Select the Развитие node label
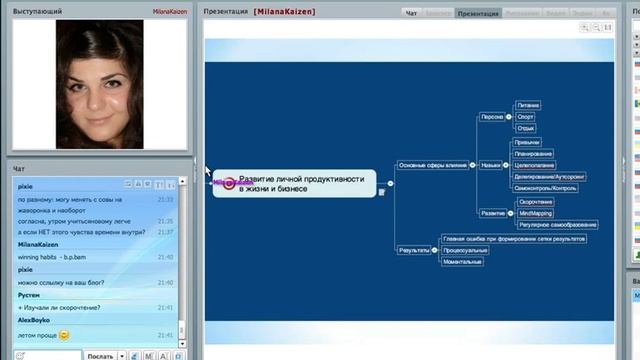This screenshot has width=640, height=360. (x=493, y=213)
